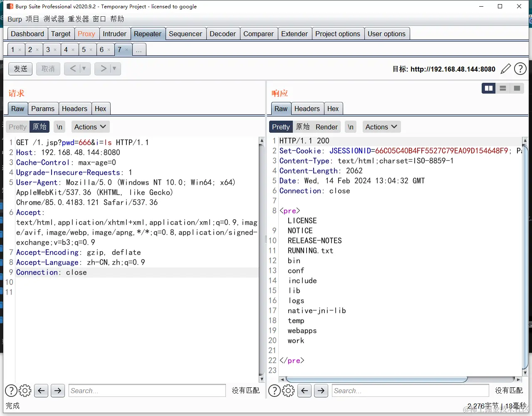Open response Headers tab

coord(307,109)
